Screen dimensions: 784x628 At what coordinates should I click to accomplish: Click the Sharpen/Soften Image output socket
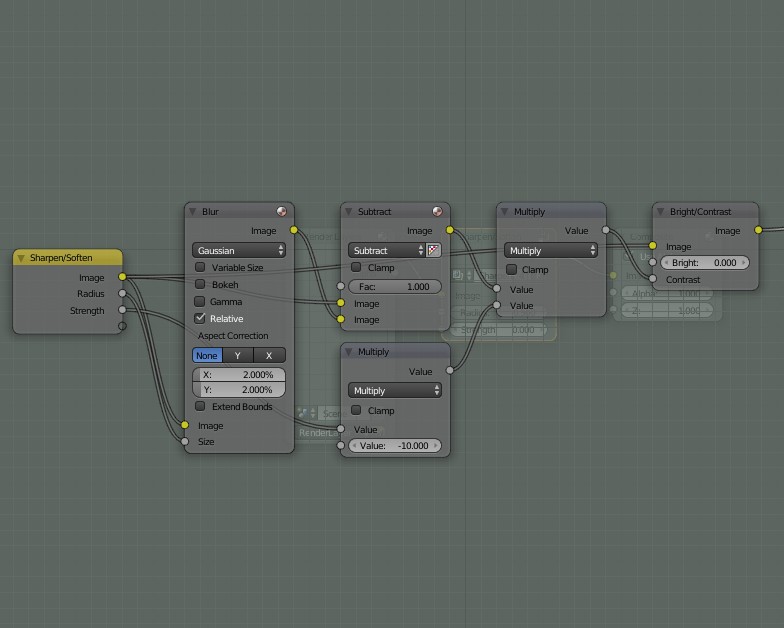tap(122, 277)
